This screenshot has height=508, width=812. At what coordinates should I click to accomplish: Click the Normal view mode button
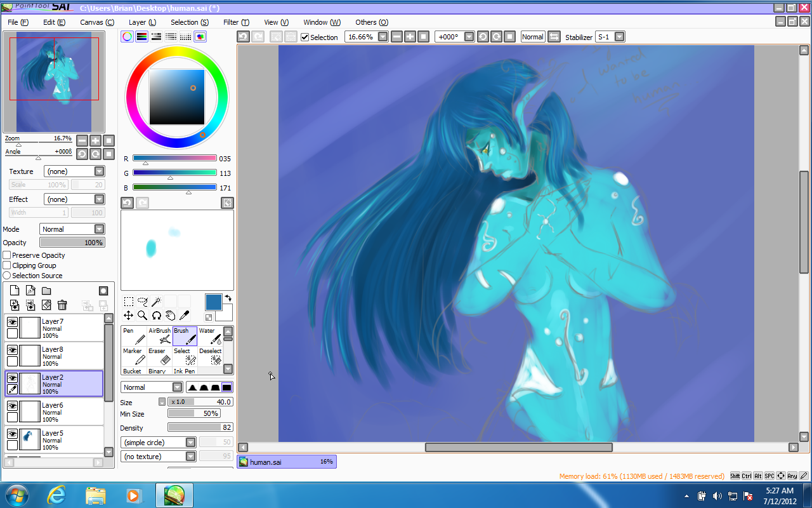(532, 37)
